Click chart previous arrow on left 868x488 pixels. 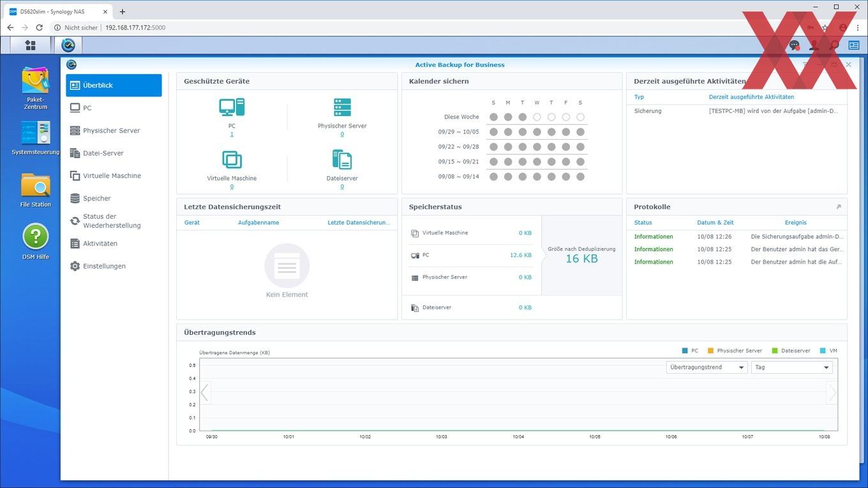point(204,393)
